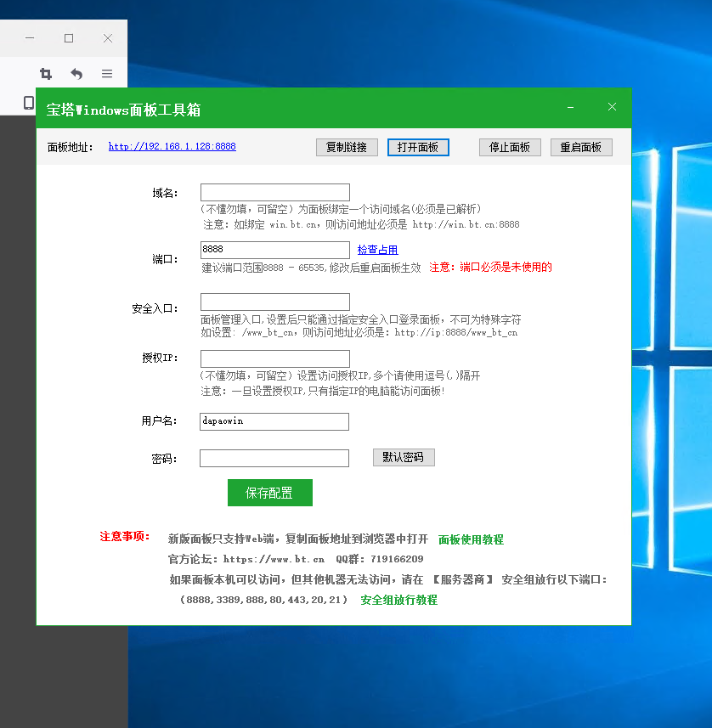712x728 pixels.
Task: Click the 停止面板 button
Action: click(x=510, y=147)
